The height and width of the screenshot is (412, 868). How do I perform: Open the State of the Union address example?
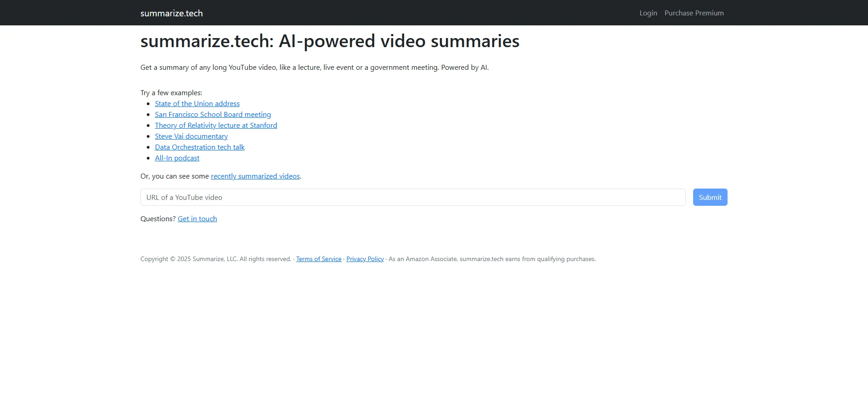click(197, 104)
